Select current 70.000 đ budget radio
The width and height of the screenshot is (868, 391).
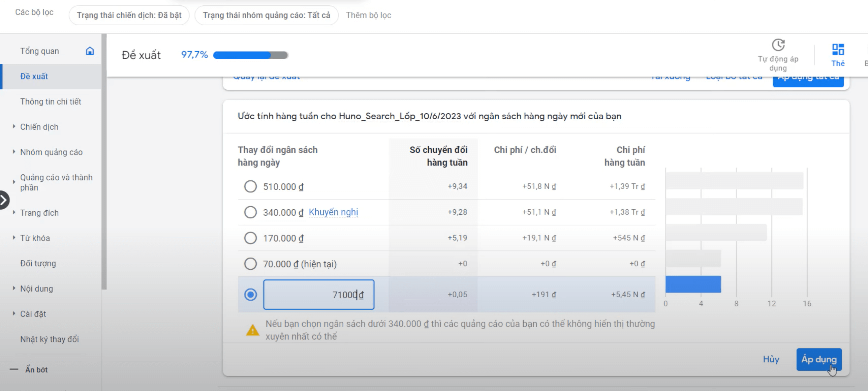click(250, 264)
